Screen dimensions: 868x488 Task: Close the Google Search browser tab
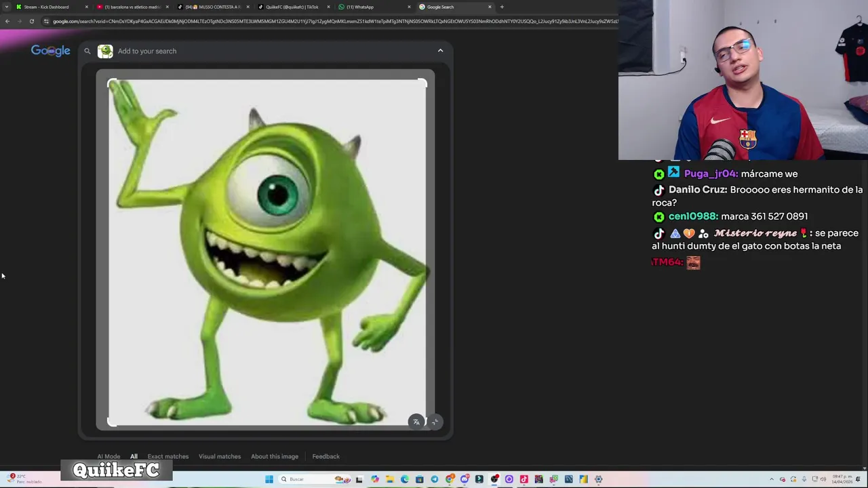[x=490, y=7]
